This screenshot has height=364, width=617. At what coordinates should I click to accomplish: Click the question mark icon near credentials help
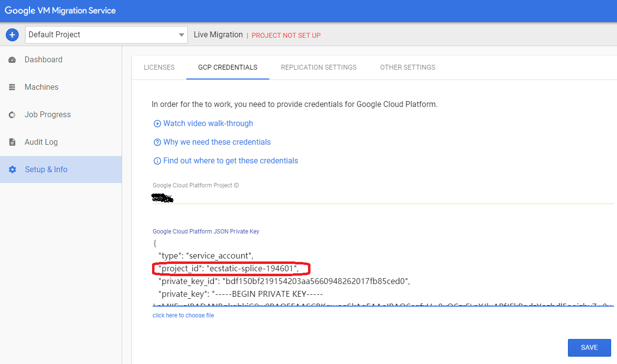coord(157,142)
